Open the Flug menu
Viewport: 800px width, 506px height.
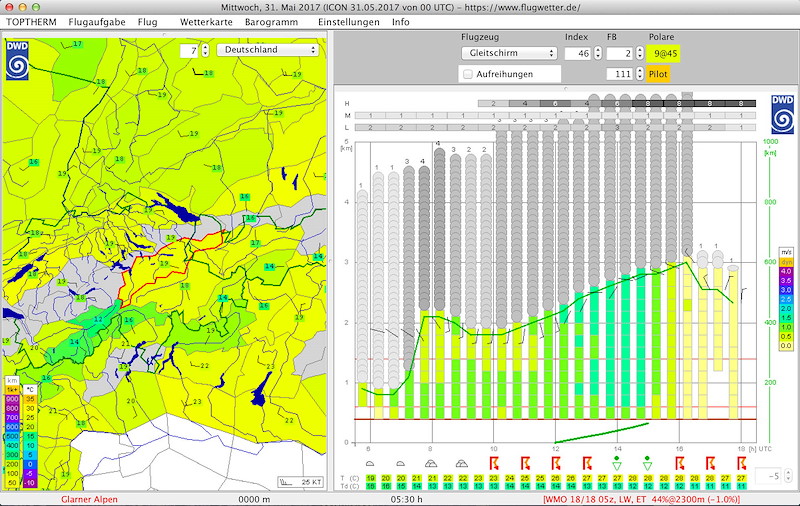(147, 22)
